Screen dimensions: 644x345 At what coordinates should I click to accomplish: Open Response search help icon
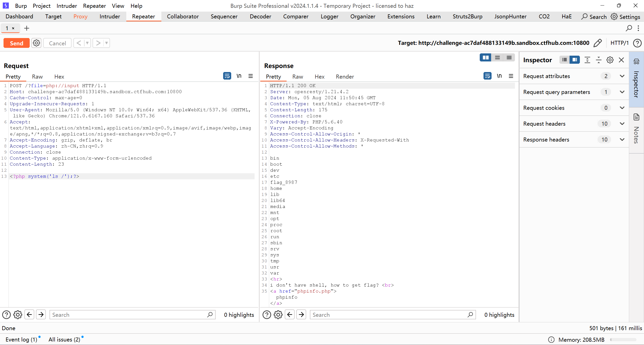pyautogui.click(x=267, y=315)
